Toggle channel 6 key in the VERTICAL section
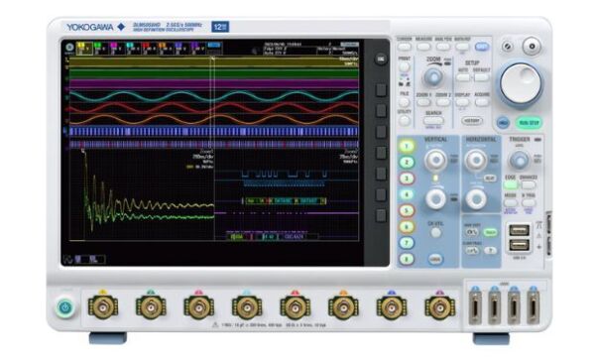Screen dimensions: 595x364 tap(407, 226)
